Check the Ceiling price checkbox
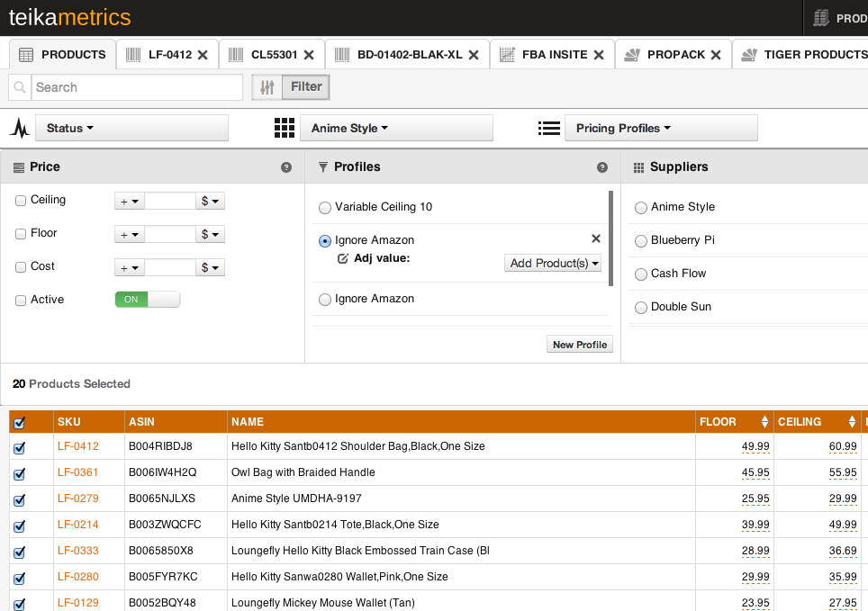Viewport: 868px width, 611px height. tap(20, 200)
